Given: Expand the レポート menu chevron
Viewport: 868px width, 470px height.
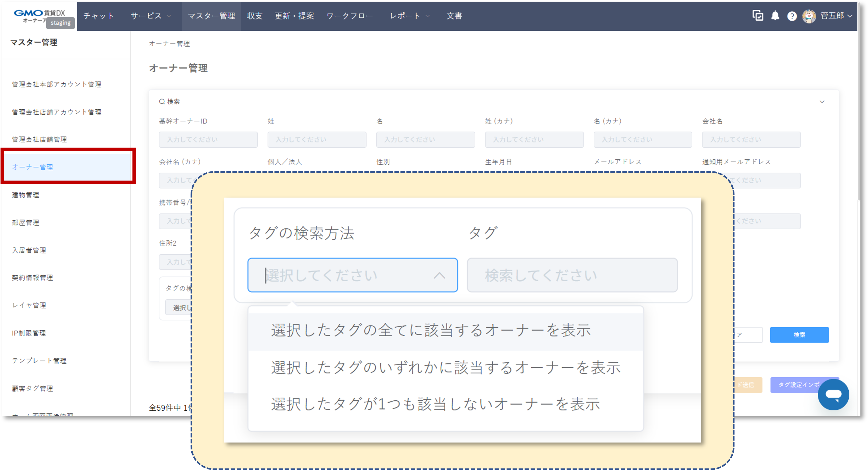Looking at the screenshot, I should click(428, 15).
